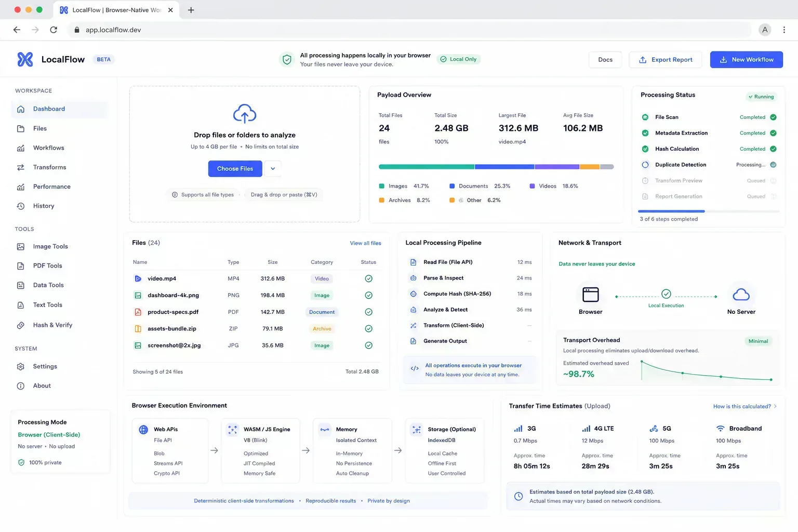Click the assets-bundle.zip status checkmark
This screenshot has width=798, height=532.
368,328
